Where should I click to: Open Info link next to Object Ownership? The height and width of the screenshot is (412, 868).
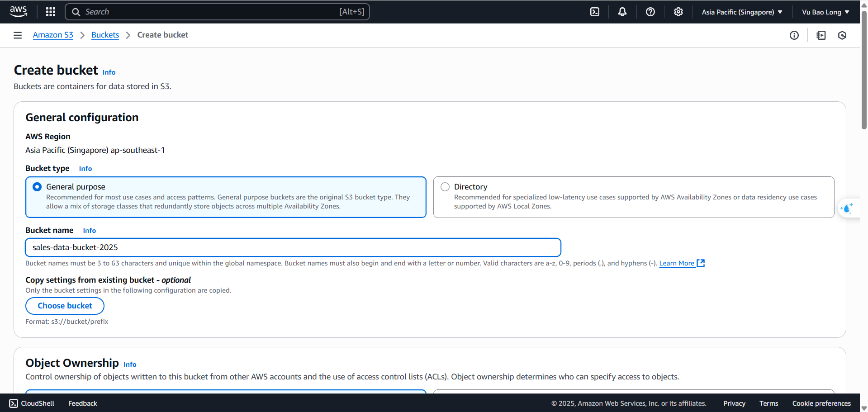[130, 365]
